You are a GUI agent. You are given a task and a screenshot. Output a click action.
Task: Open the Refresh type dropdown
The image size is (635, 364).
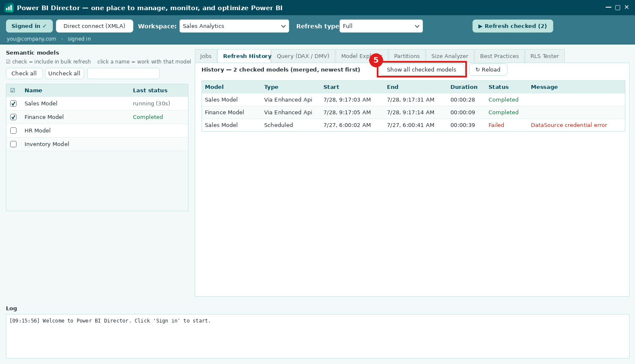pyautogui.click(x=381, y=26)
